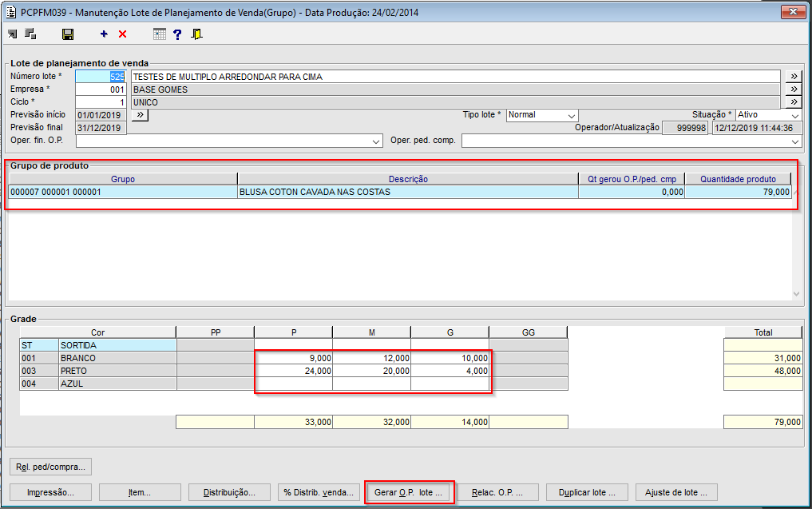Click the overlapping squares toolbar icon
812x509 pixels.
30,34
